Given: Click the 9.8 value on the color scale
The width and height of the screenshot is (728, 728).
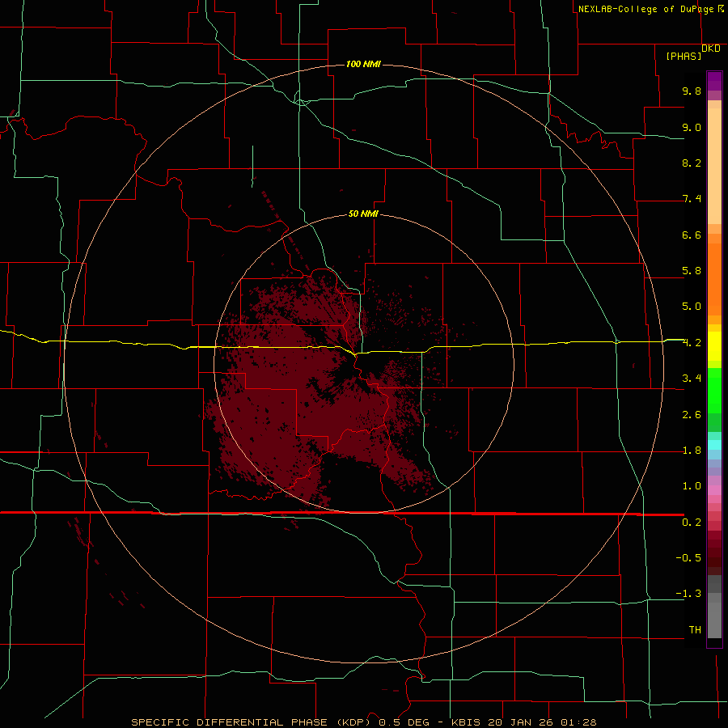Looking at the screenshot, I should coord(692,91).
